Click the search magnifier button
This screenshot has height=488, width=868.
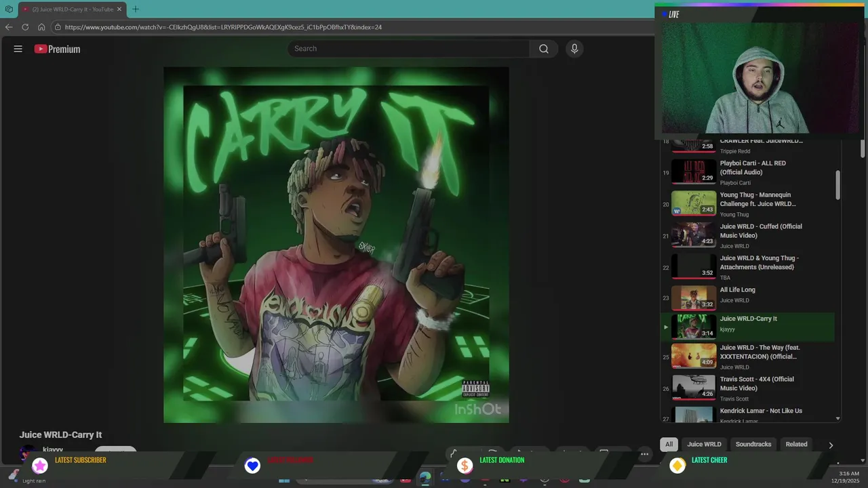coord(544,49)
